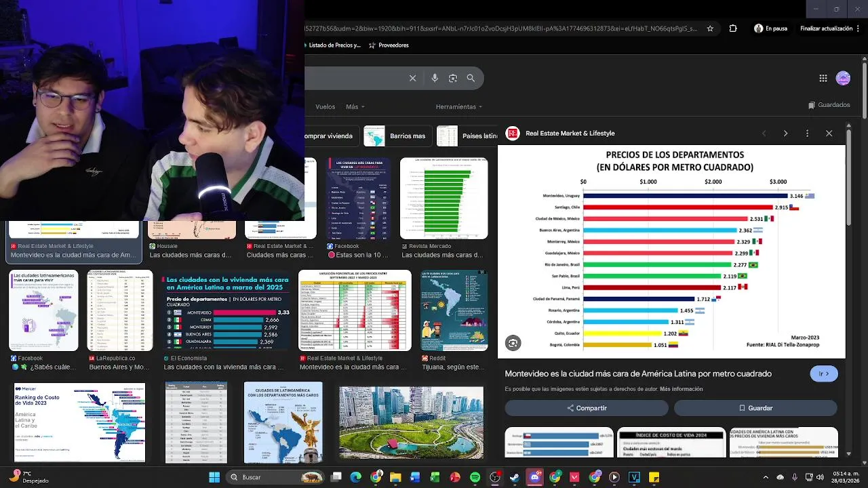Launch Microsoft Edge from the taskbar
868x488 pixels.
tap(355, 477)
